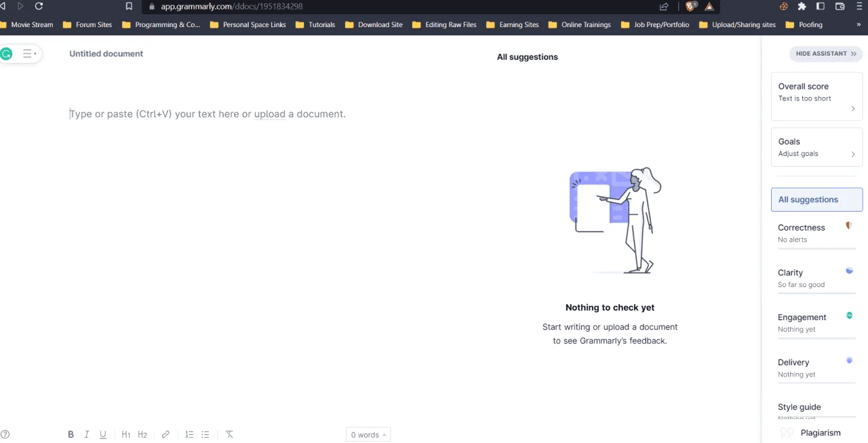Toggle underline formatting in bottom toolbar

pyautogui.click(x=103, y=435)
